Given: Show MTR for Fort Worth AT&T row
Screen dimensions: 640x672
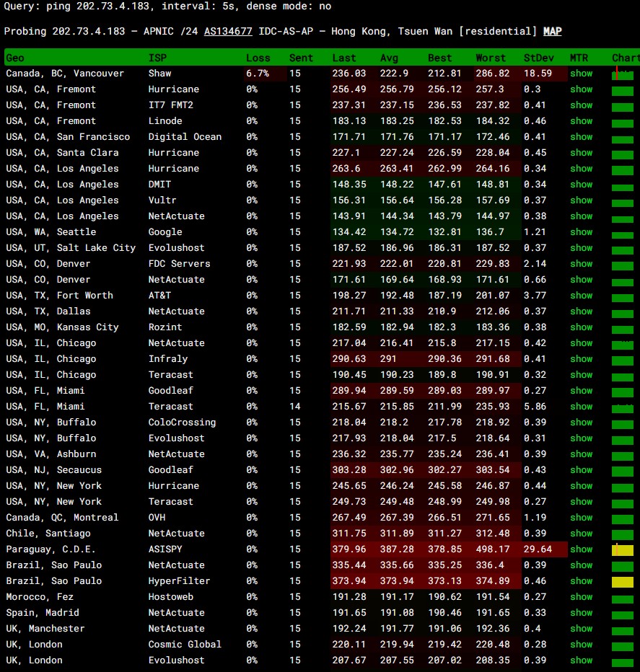Looking at the screenshot, I should click(x=582, y=296).
